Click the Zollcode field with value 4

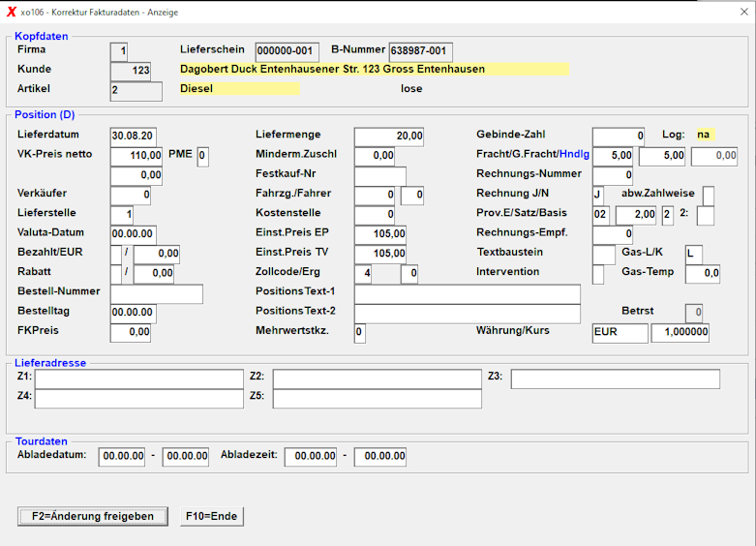point(363,274)
